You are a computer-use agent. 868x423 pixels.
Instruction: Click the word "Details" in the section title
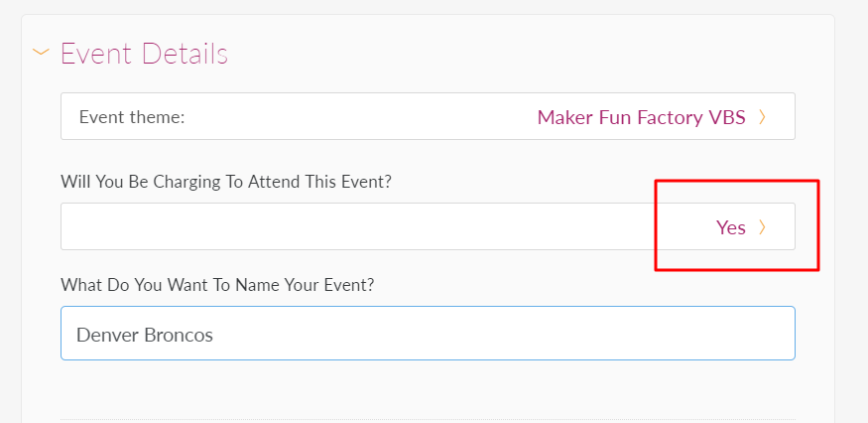click(x=183, y=53)
